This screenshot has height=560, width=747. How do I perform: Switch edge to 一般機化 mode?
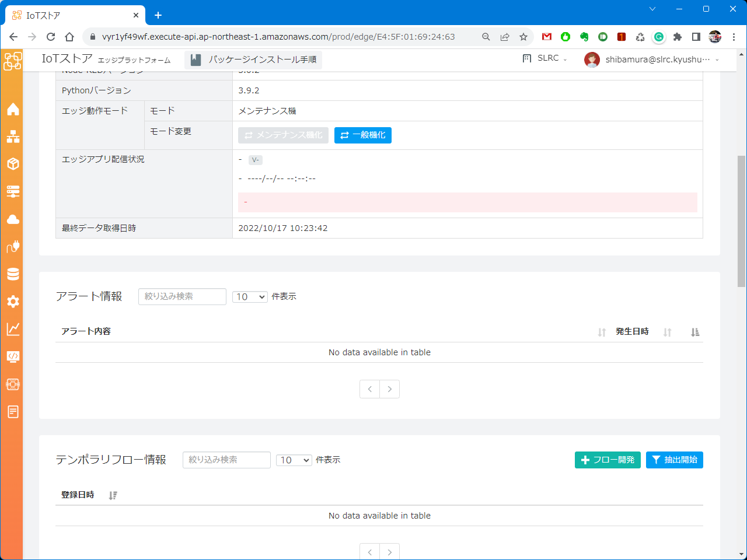point(363,135)
